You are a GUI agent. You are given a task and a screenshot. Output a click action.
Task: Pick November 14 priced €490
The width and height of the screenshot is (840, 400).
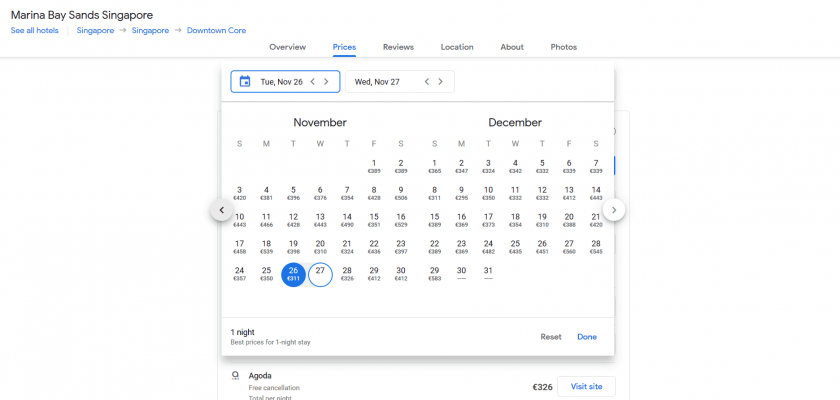coord(347,220)
